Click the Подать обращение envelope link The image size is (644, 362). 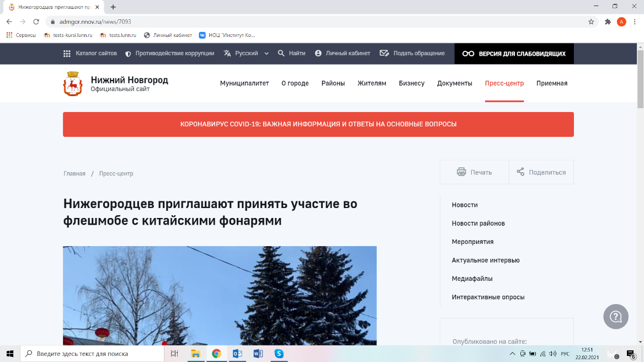pyautogui.click(x=412, y=54)
